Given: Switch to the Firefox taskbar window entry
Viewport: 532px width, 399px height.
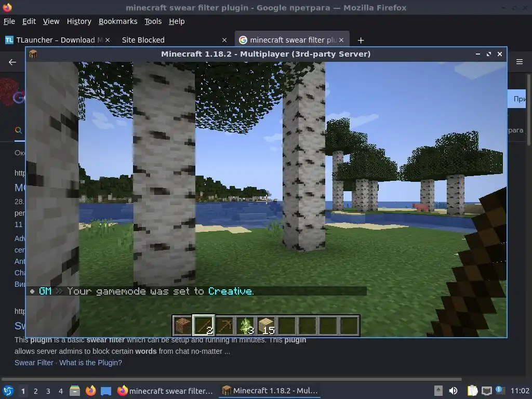Looking at the screenshot, I should tap(165, 391).
